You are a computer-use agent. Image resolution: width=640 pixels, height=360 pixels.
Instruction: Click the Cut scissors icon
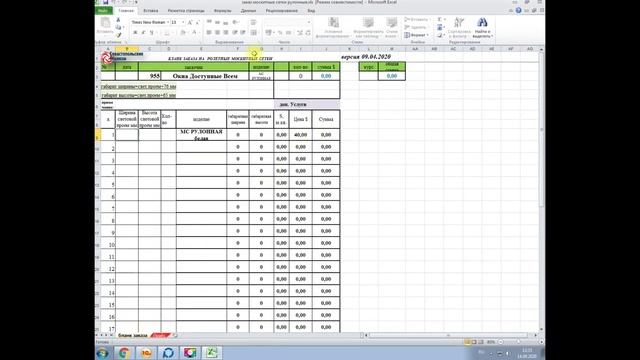click(x=118, y=20)
